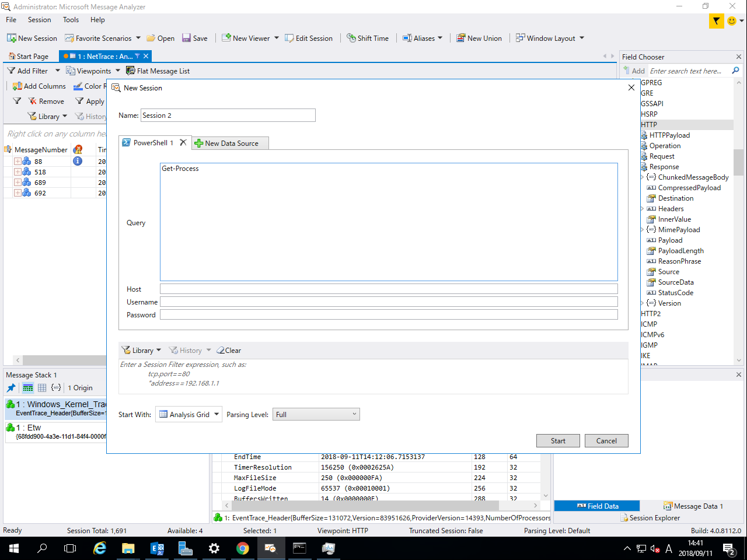Click the yellow filter icon near top right

click(x=716, y=20)
